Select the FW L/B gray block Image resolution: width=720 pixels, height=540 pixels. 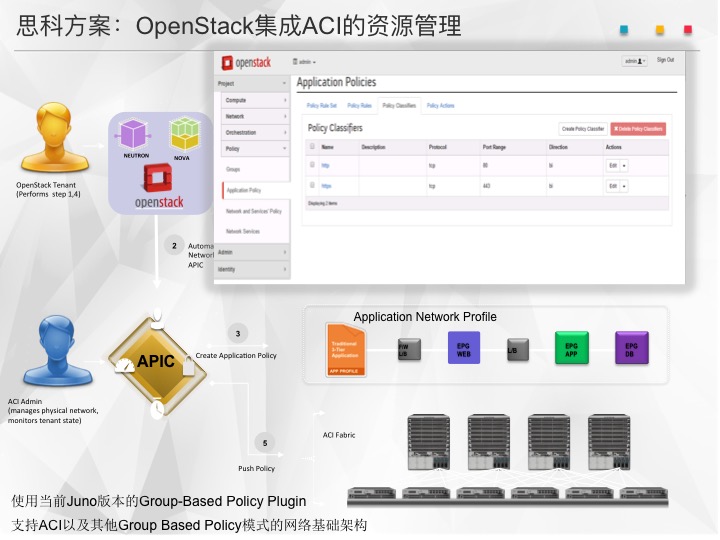click(409, 349)
